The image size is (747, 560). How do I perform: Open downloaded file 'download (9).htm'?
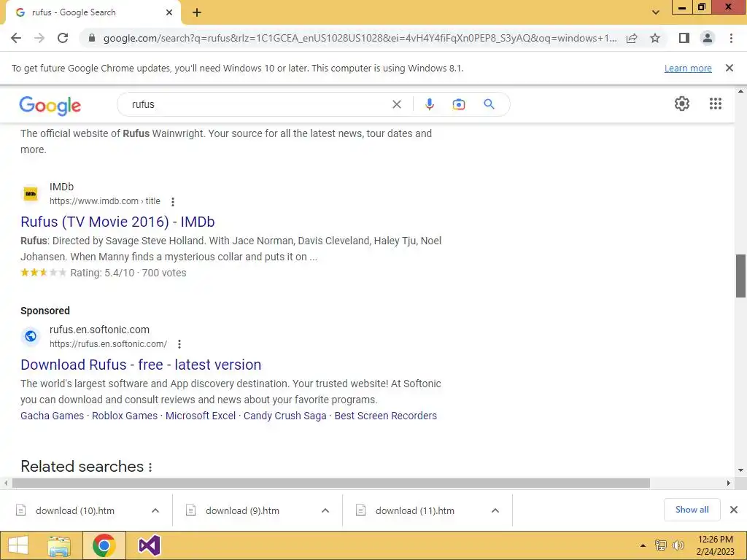coord(242,511)
